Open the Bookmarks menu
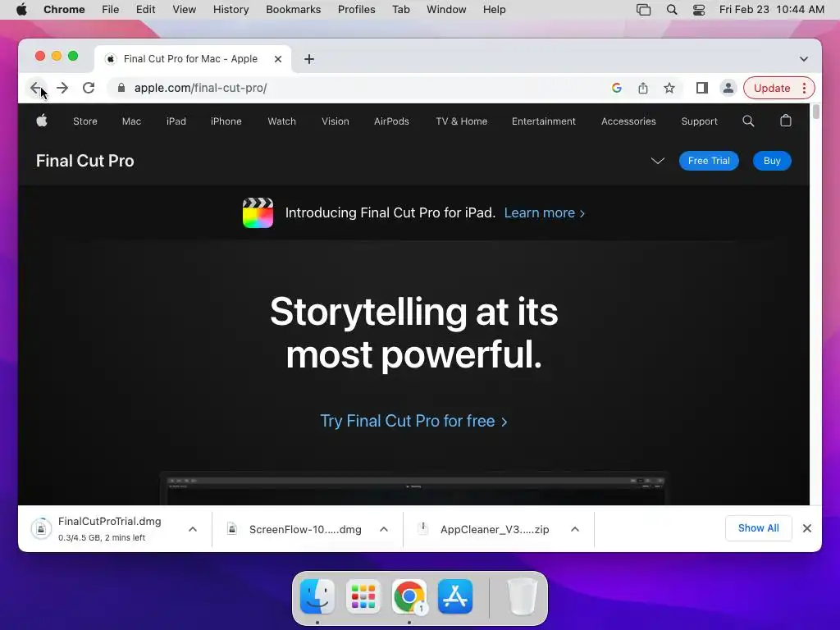The width and height of the screenshot is (840, 630). (x=294, y=10)
